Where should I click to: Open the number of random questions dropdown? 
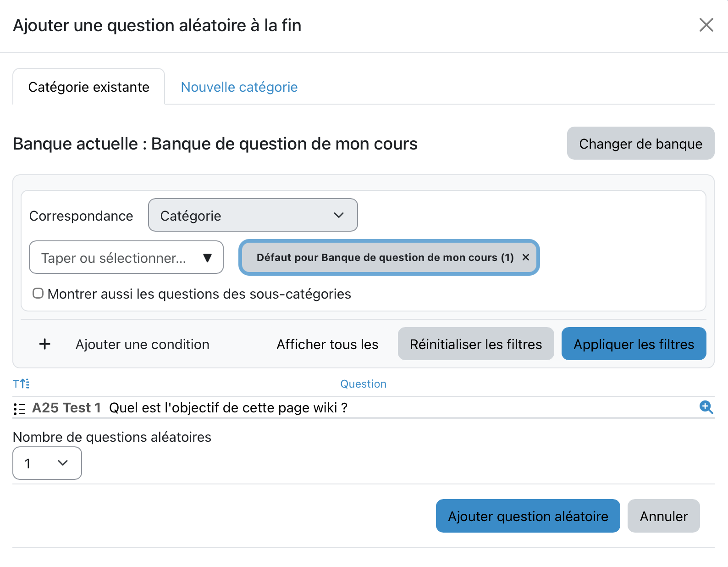(47, 463)
